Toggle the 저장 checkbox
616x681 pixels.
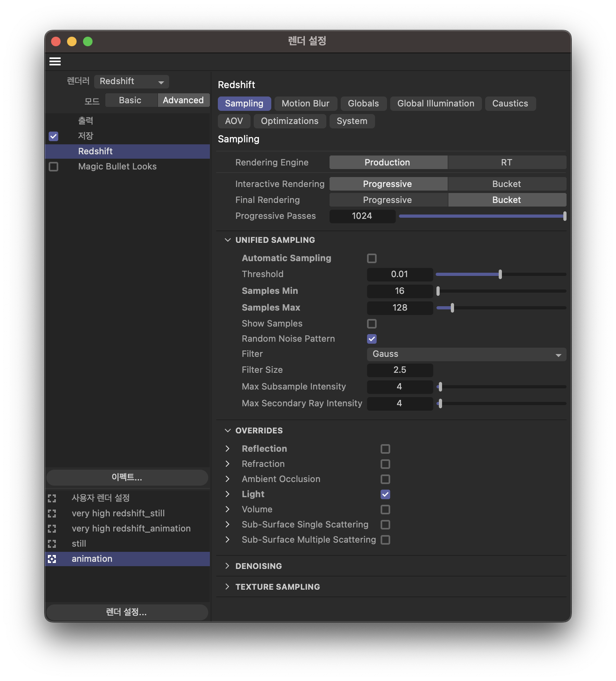pos(53,136)
